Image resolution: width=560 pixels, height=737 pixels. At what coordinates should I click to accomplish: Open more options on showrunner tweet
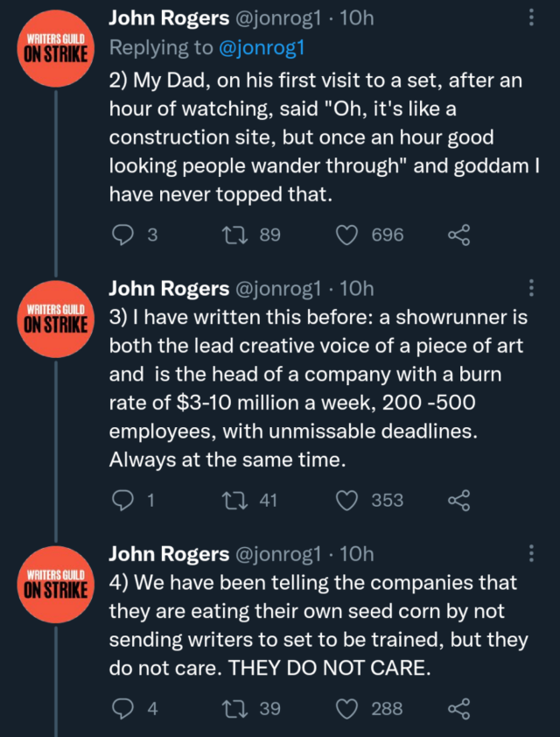[x=532, y=287]
